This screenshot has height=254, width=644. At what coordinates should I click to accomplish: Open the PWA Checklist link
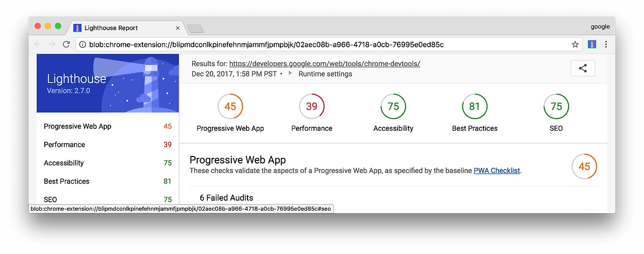pyautogui.click(x=497, y=171)
